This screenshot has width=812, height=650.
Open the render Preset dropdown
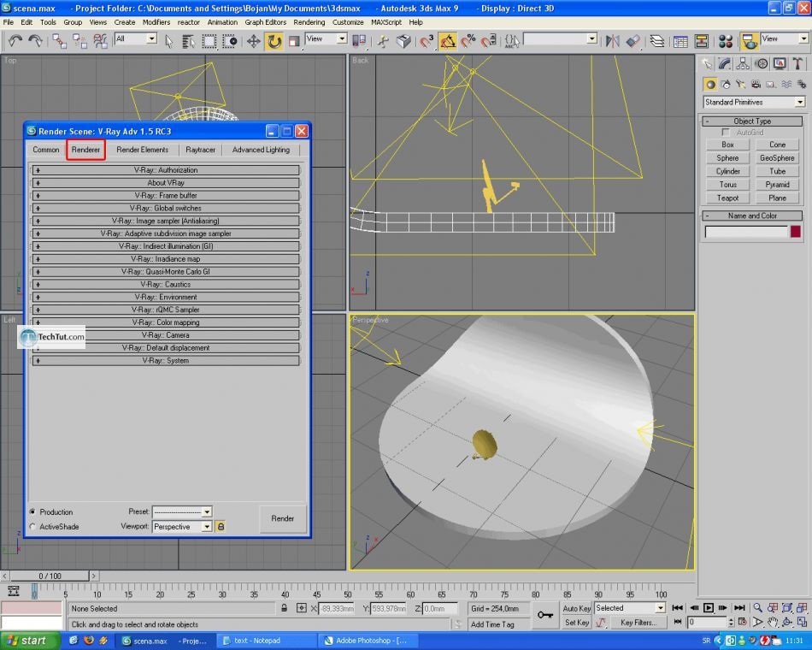(182, 511)
